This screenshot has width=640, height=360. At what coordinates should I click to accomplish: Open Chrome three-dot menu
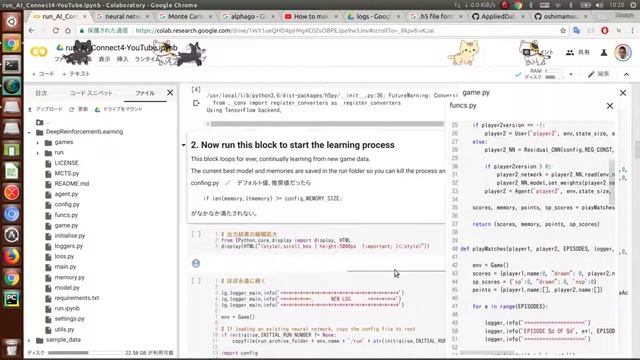tap(633, 31)
